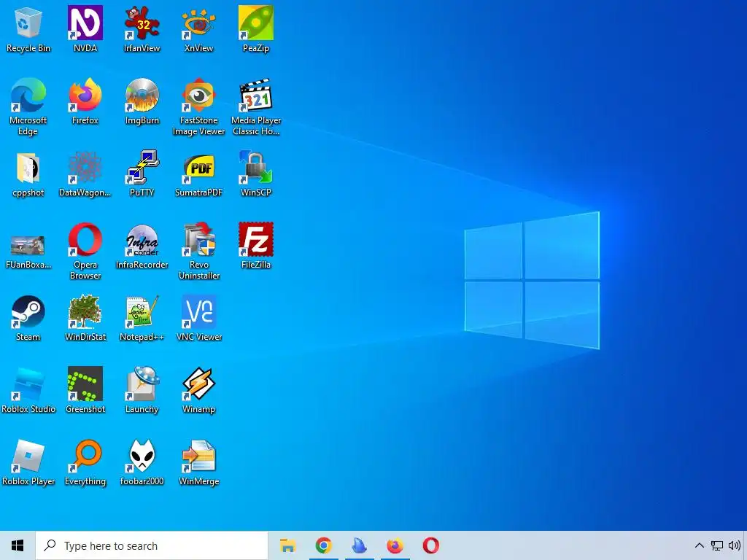Select the FUanBoxa image thumbnail file
This screenshot has height=560, width=747.
[x=28, y=252]
